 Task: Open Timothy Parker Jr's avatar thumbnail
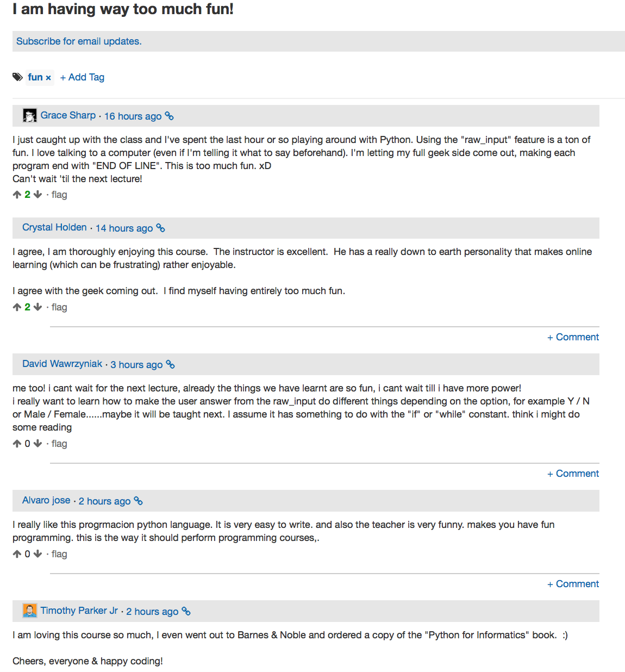tap(30, 611)
